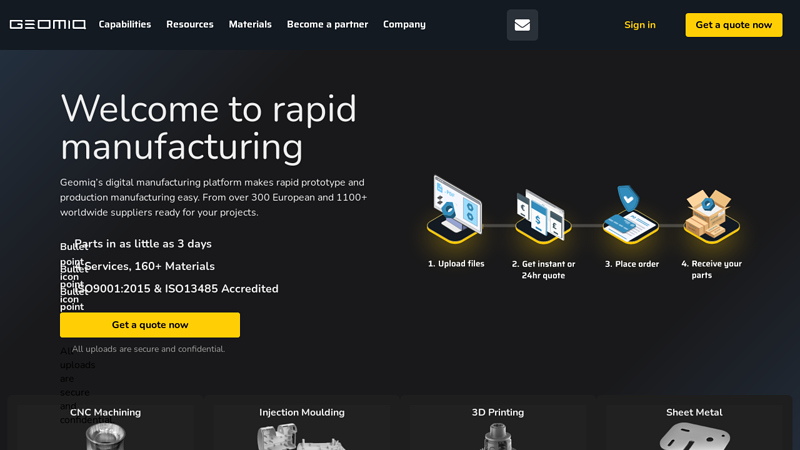Image resolution: width=800 pixels, height=450 pixels.
Task: Click '4. Receive your parts' label
Action: (x=711, y=269)
